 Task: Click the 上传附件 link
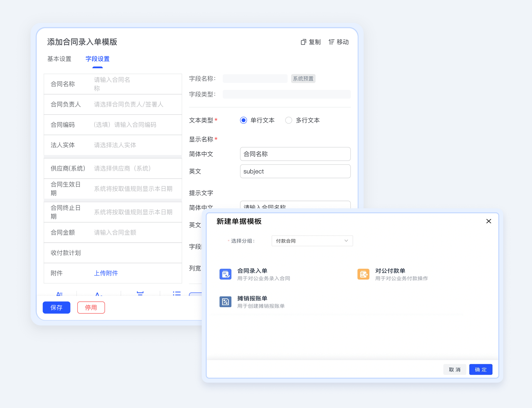click(x=106, y=273)
